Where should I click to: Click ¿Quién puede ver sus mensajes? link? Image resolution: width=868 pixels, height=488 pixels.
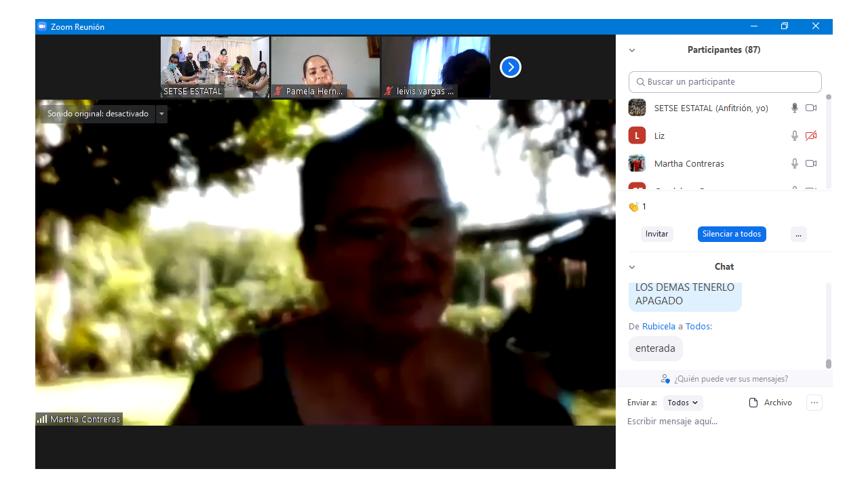coord(724,379)
